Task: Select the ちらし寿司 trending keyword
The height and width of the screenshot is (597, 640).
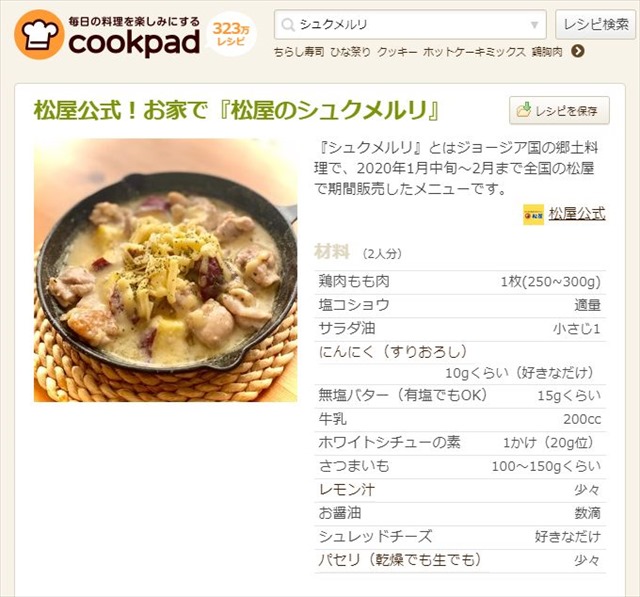Action: (x=299, y=52)
